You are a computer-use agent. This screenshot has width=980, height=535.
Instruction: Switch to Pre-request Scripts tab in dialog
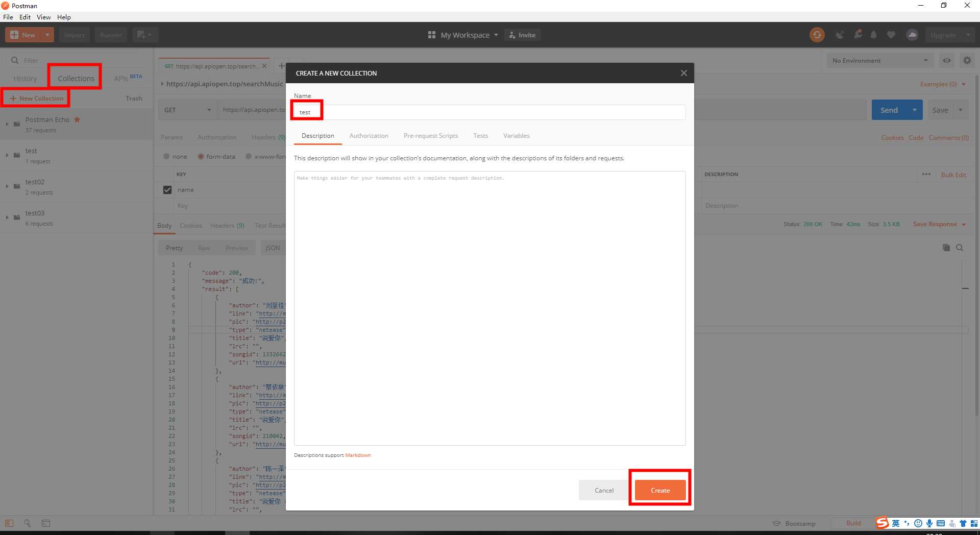[x=430, y=135]
